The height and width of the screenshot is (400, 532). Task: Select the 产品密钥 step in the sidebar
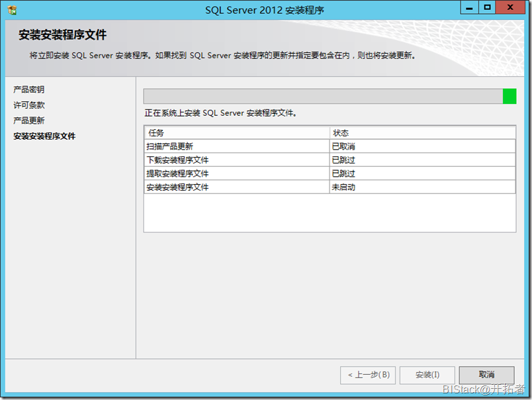[29, 89]
